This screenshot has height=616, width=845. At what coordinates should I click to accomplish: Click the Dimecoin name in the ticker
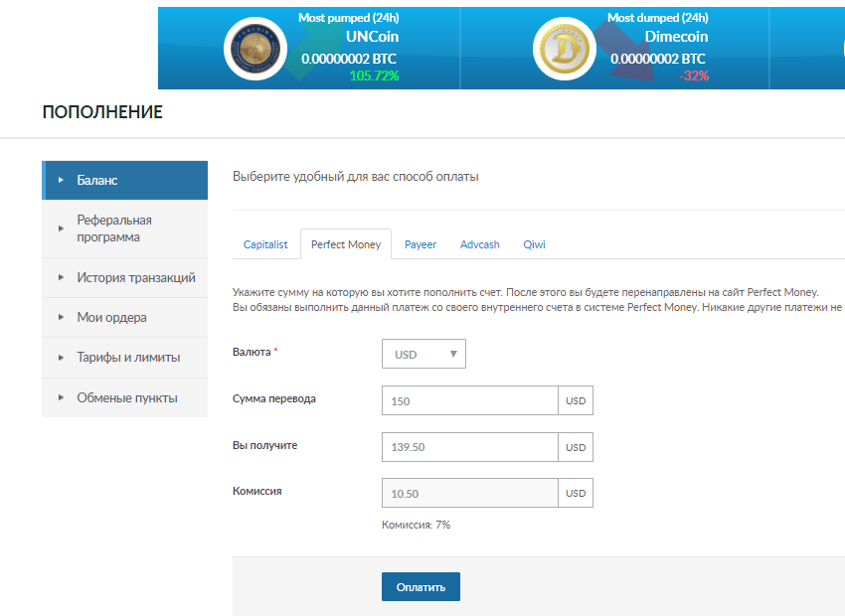pyautogui.click(x=675, y=37)
